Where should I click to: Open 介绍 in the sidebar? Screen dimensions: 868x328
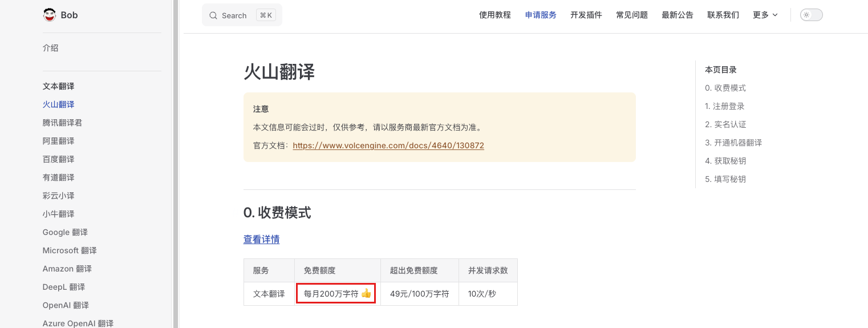click(x=50, y=48)
